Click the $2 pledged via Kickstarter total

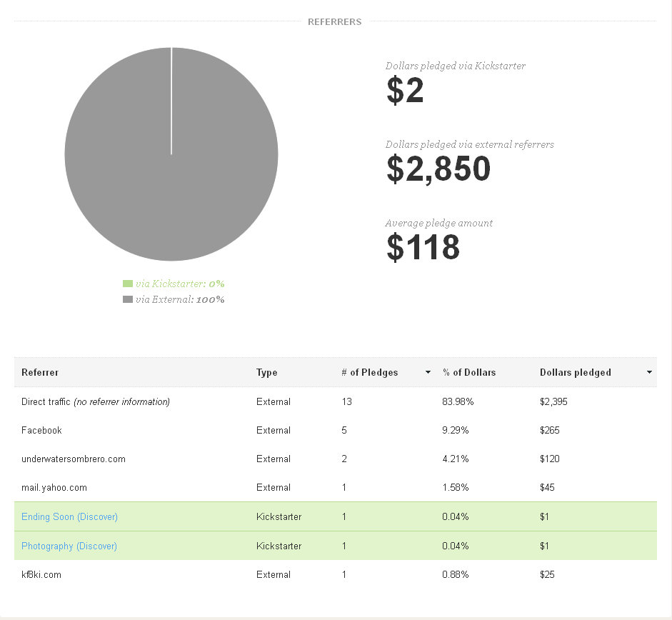point(405,91)
